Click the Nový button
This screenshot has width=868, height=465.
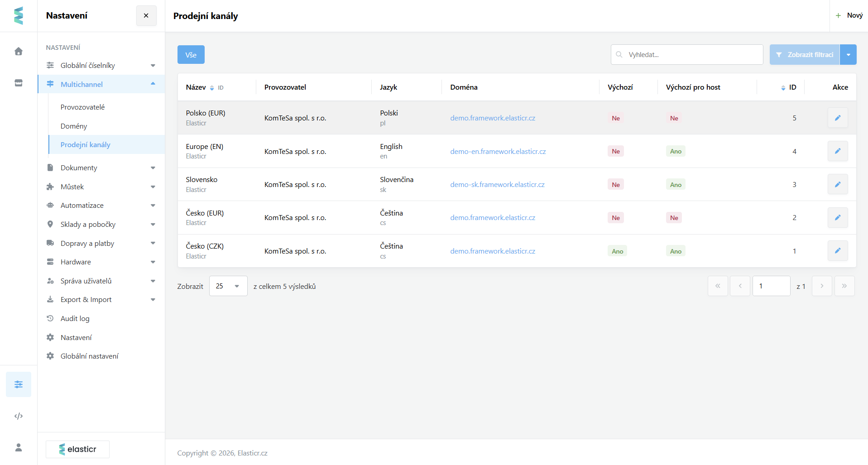(849, 15)
